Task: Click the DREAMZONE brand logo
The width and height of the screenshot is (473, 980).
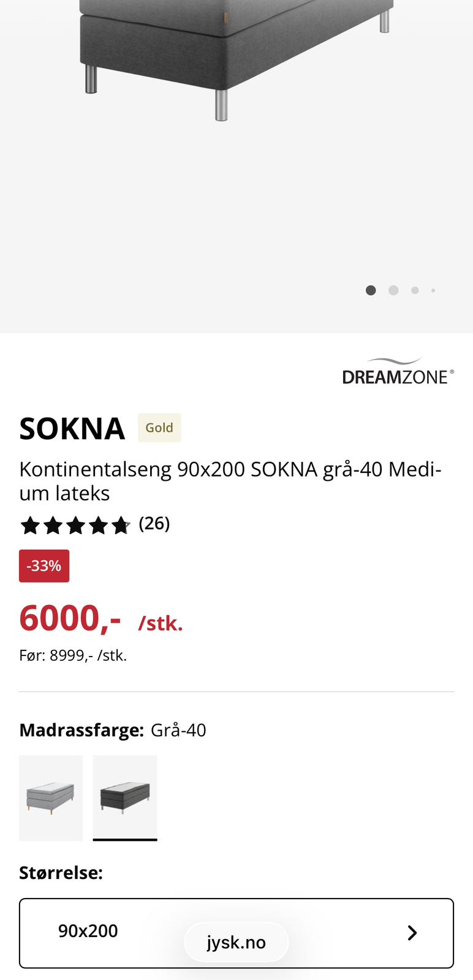Action: pyautogui.click(x=398, y=372)
